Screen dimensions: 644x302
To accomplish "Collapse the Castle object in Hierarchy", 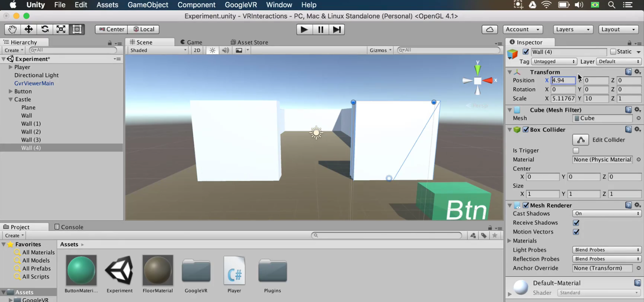I will click(10, 99).
